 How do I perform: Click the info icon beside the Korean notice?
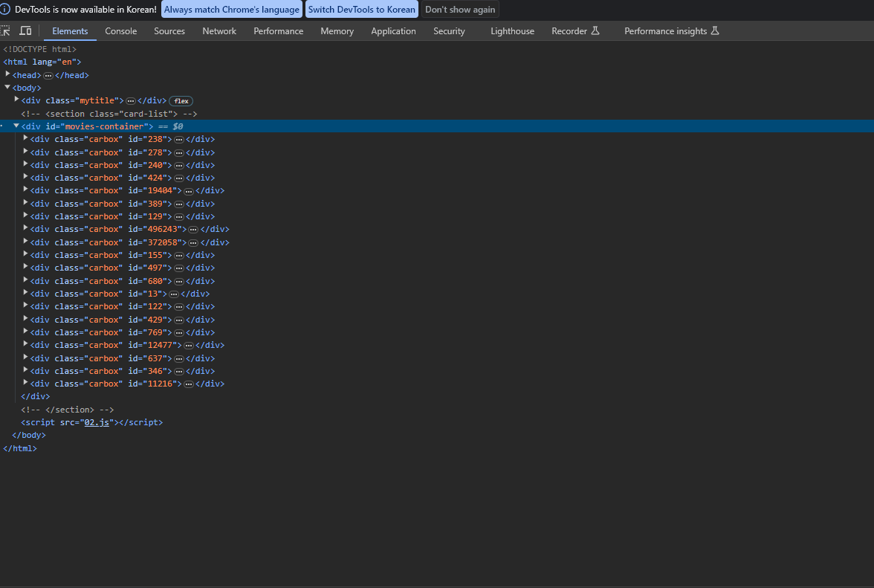point(5,10)
